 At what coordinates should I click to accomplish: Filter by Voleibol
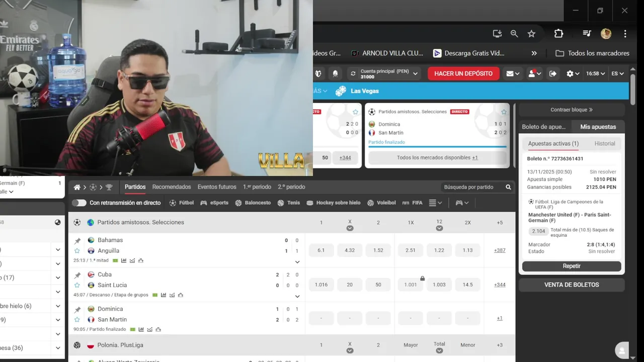[x=381, y=203]
